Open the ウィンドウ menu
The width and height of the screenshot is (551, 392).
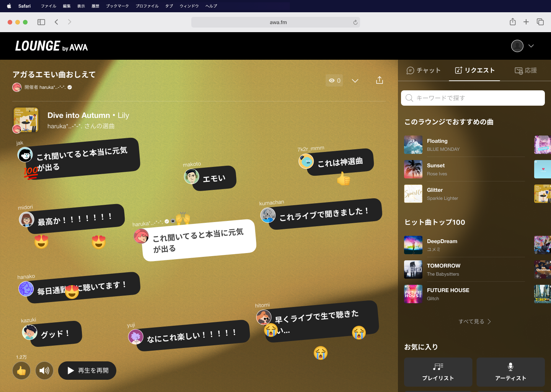coord(189,6)
